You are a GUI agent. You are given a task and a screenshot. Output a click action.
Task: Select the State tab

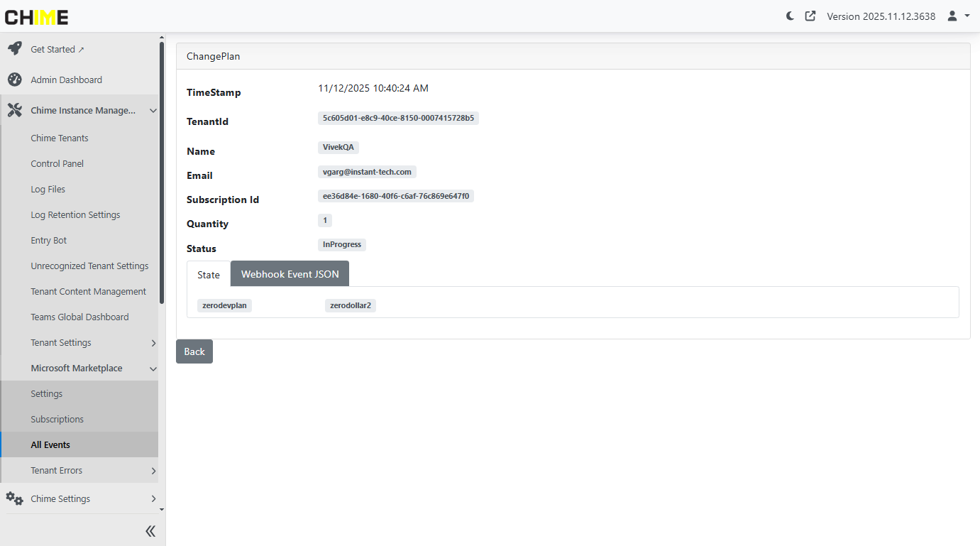pos(209,275)
